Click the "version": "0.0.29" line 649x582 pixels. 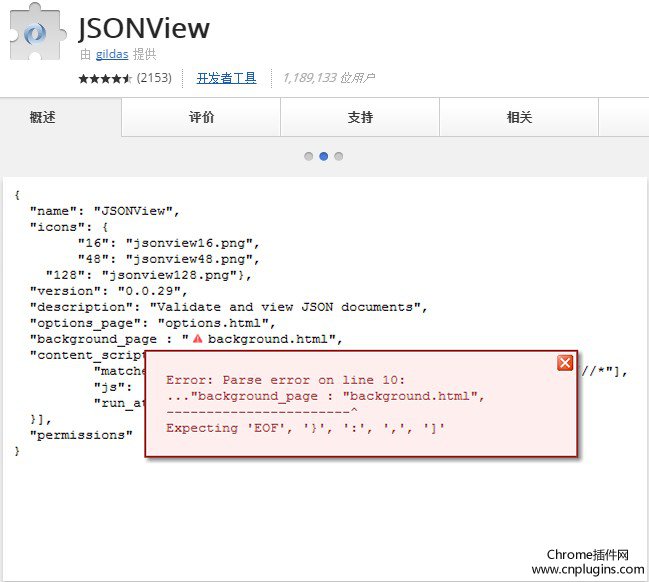[x=109, y=291]
